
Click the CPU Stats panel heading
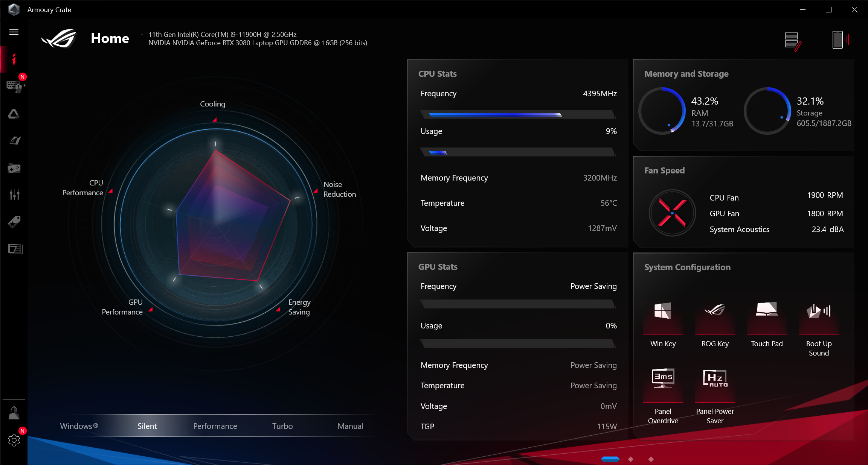click(437, 74)
